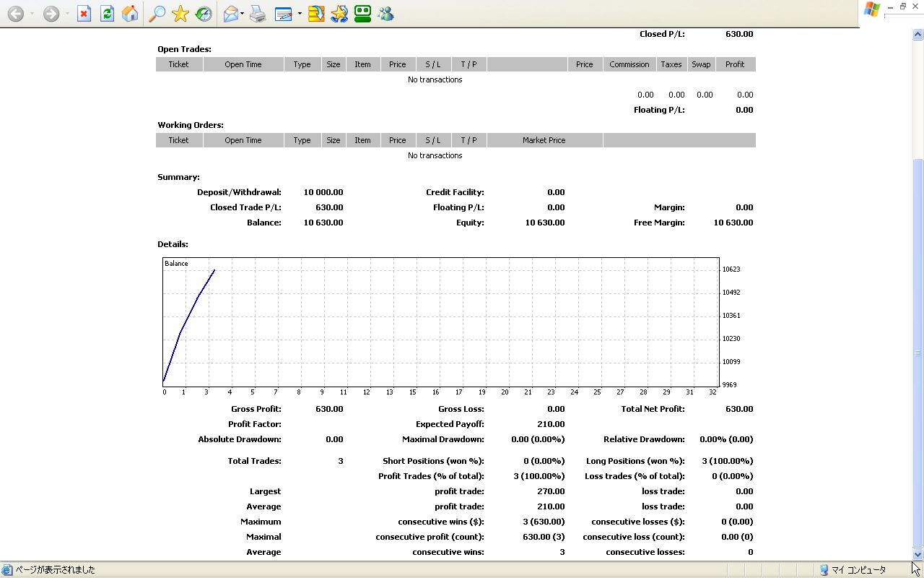Click the Stop loading icon
Viewport: 924px width, 578px height.
(x=84, y=14)
